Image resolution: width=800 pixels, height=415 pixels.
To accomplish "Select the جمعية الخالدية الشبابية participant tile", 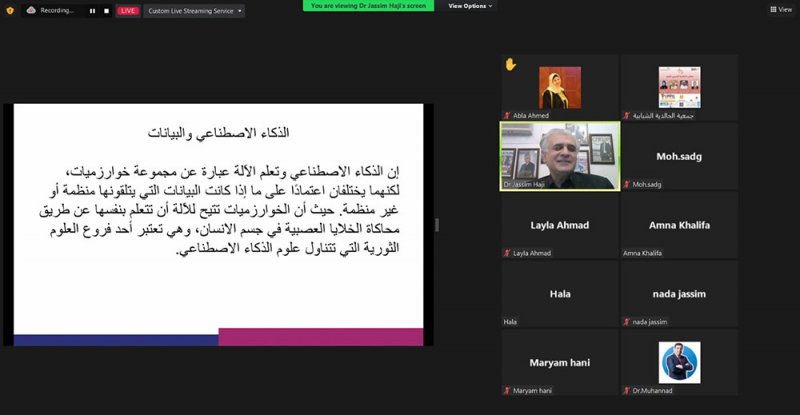I will point(679,87).
